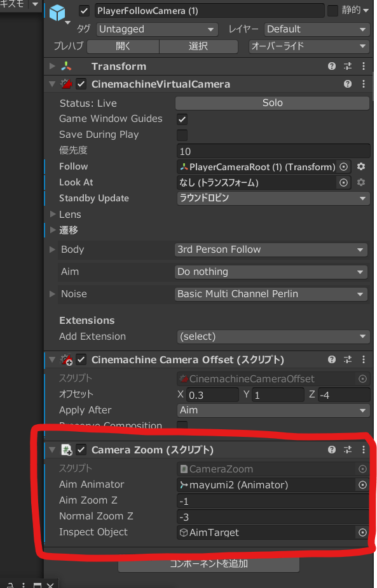Open help for Cinemachine Camera Offset
Image resolution: width=377 pixels, height=588 pixels.
pos(332,360)
